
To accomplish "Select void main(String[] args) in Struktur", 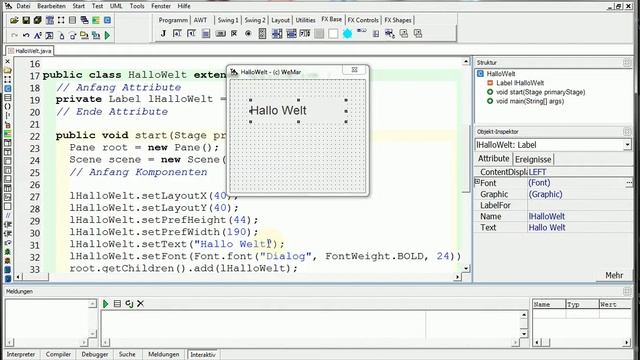I will (530, 101).
